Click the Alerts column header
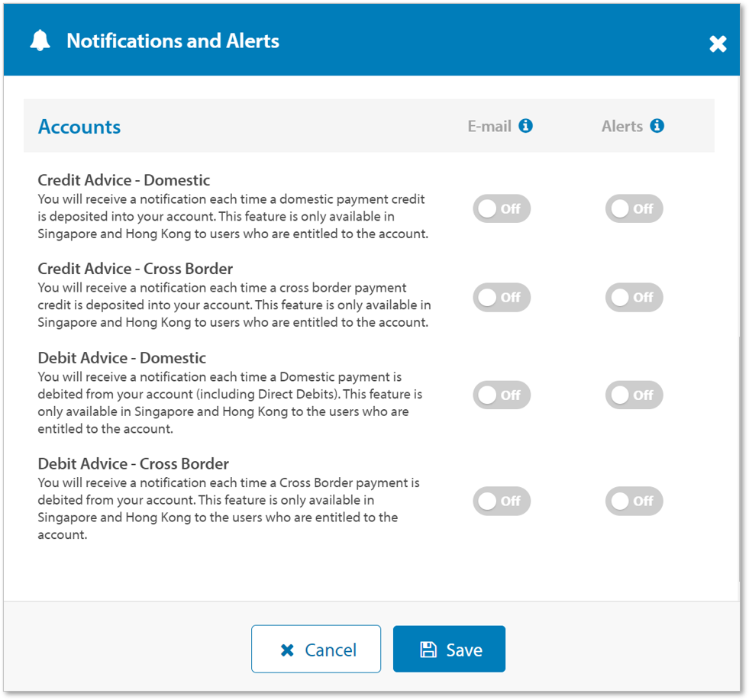This screenshot has height=700, width=749. point(622,127)
